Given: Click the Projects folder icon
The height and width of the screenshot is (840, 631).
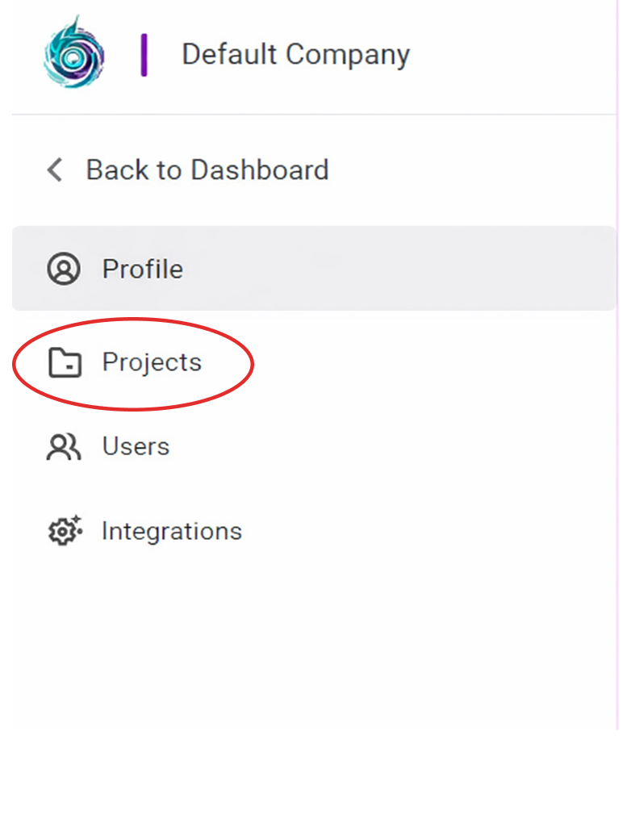Looking at the screenshot, I should (65, 363).
